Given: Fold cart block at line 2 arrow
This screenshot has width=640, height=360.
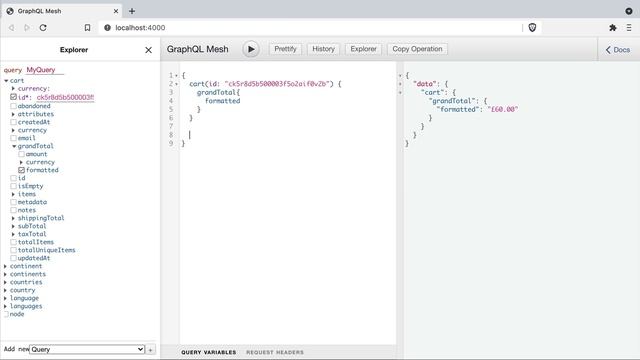Looking at the screenshot, I should click(176, 84).
